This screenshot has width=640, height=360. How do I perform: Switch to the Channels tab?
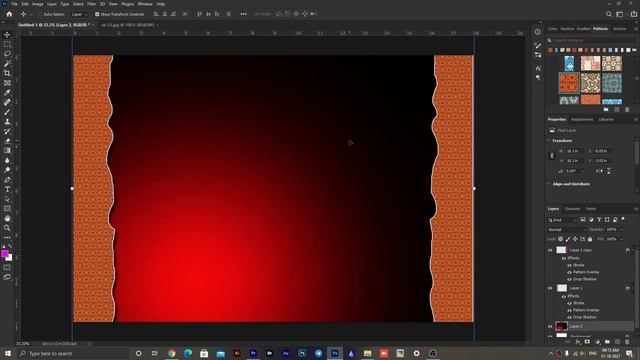(x=572, y=209)
